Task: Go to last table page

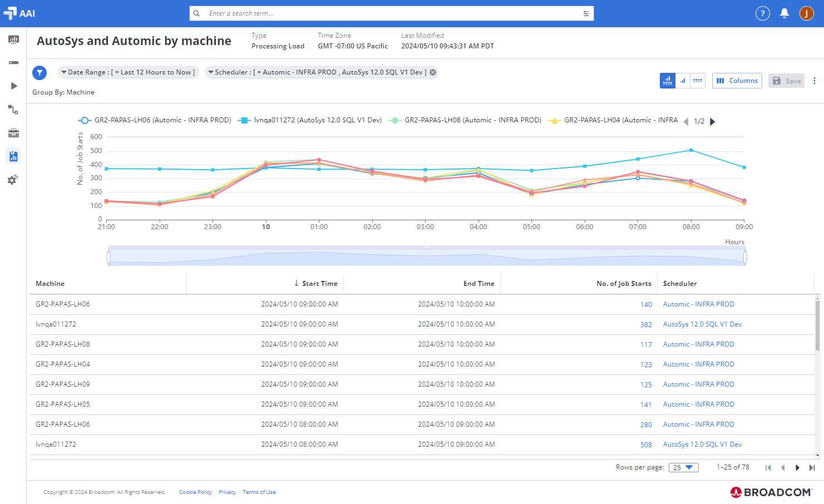Action: 812,468
